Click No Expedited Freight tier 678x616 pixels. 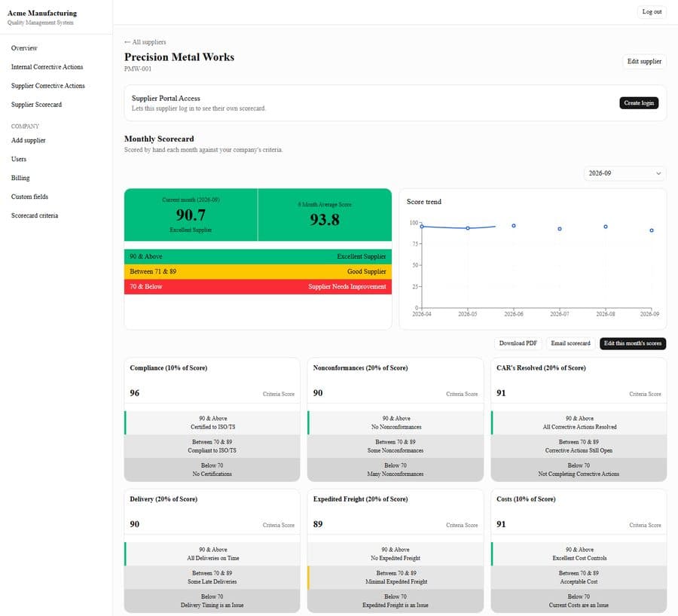point(395,553)
